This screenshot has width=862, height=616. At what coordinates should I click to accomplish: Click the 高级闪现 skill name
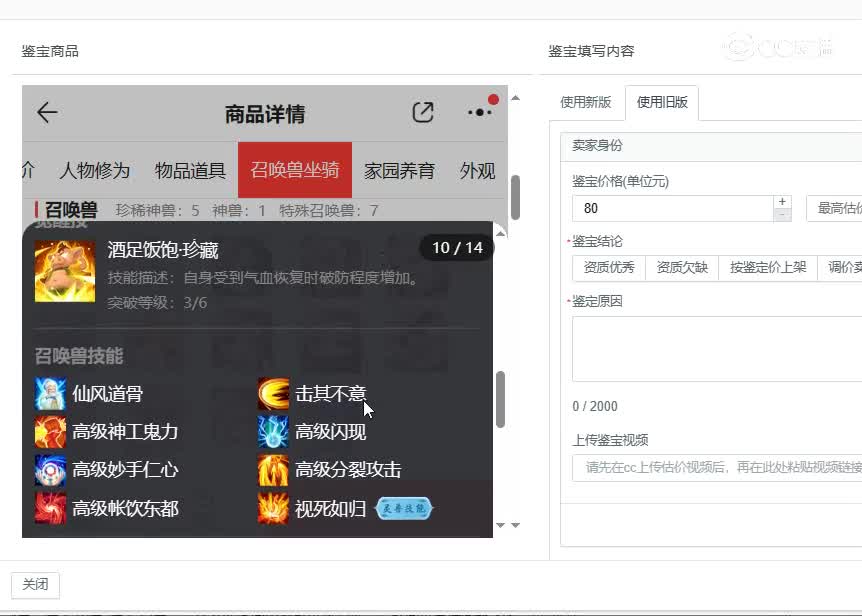coord(330,432)
